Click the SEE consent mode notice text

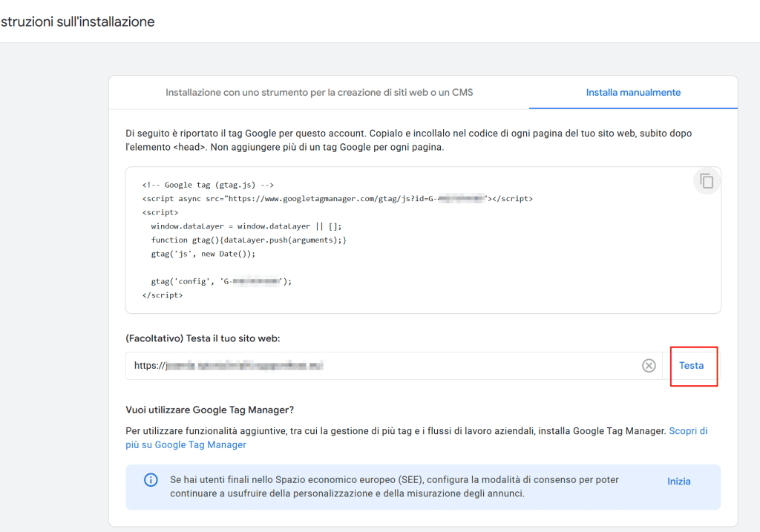click(x=394, y=487)
